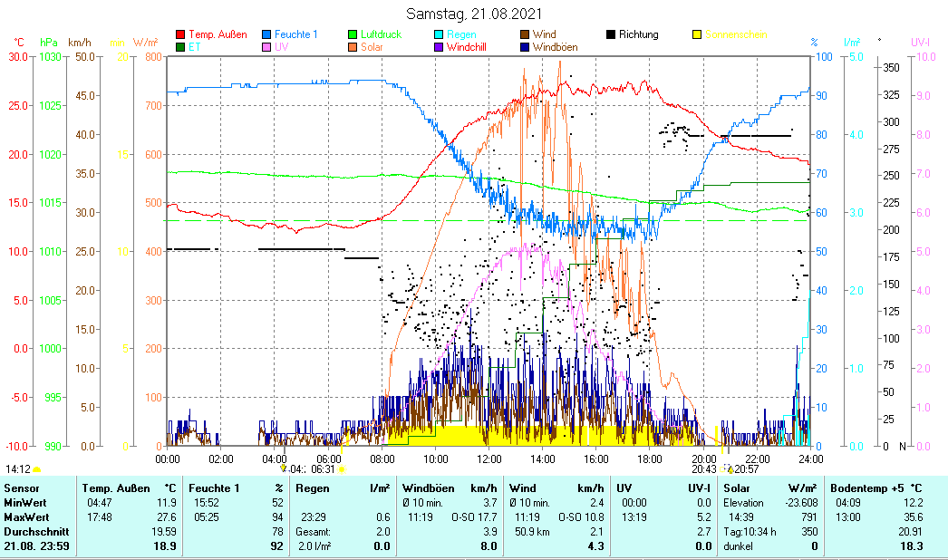
Task: Click the yellow sun icon beside 14:12
Action: 37,469
